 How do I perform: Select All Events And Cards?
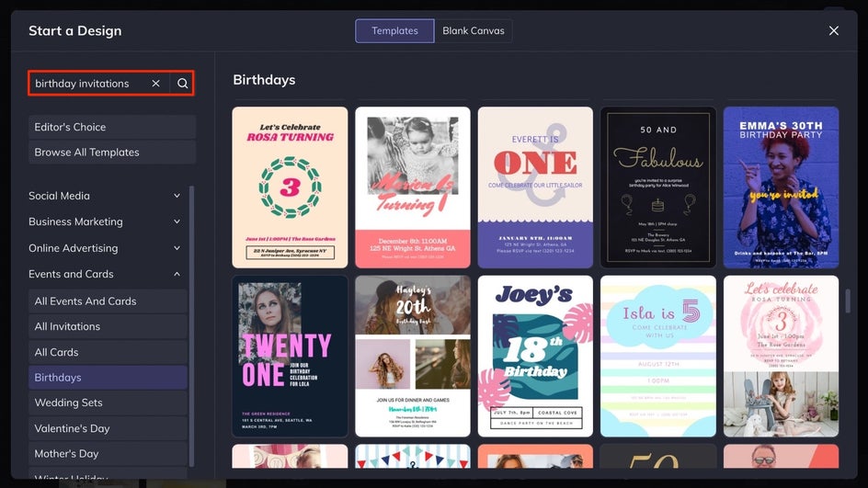click(108, 301)
